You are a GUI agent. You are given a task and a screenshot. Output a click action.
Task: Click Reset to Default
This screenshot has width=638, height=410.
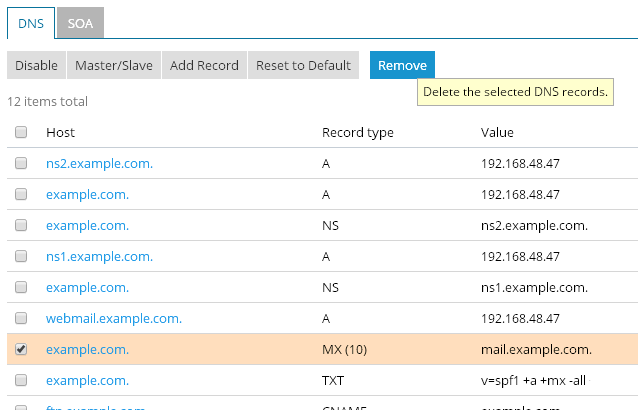[x=303, y=65]
